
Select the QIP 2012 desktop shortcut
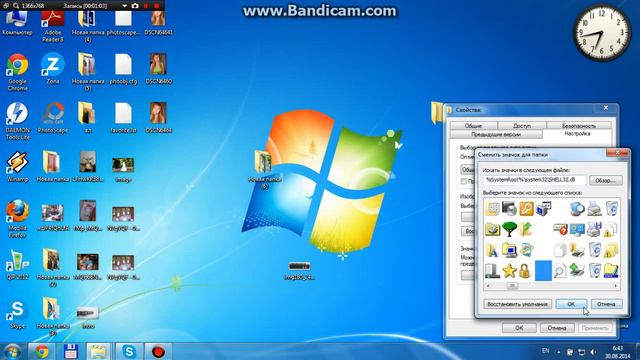[18, 264]
